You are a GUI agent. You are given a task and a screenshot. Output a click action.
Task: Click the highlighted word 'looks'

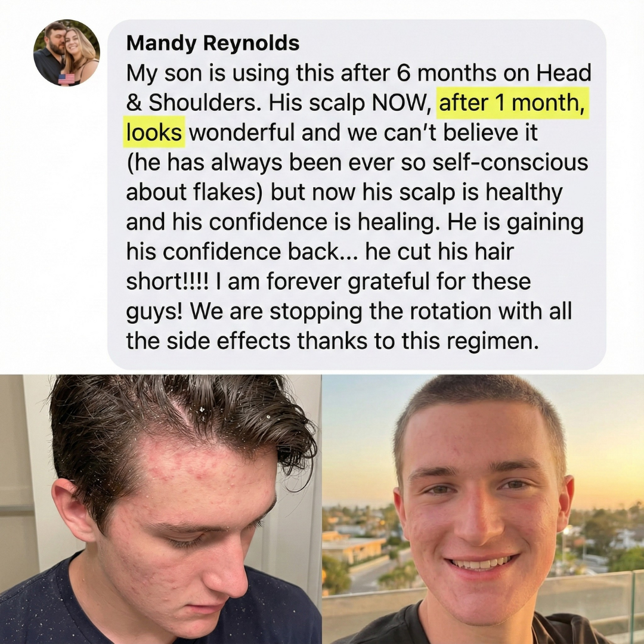coord(154,132)
